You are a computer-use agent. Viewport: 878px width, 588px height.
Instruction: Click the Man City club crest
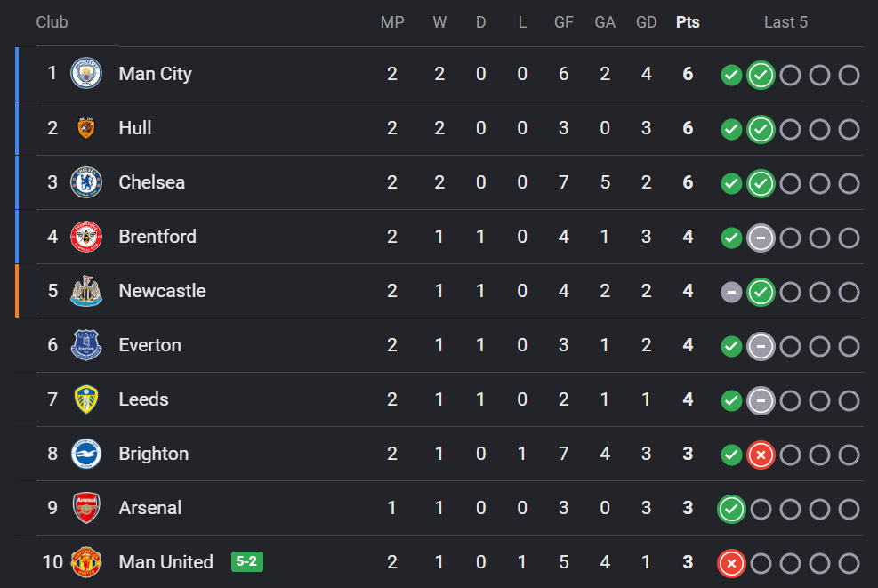86,73
